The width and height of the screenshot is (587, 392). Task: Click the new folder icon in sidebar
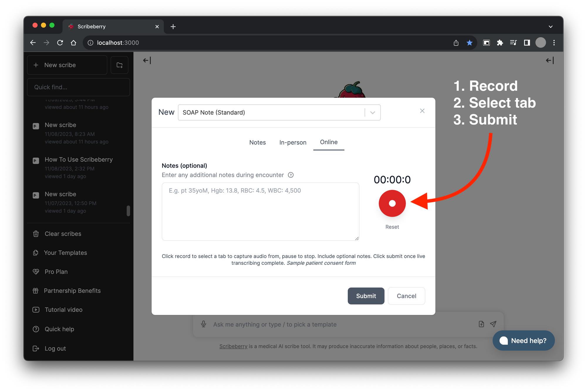(119, 65)
